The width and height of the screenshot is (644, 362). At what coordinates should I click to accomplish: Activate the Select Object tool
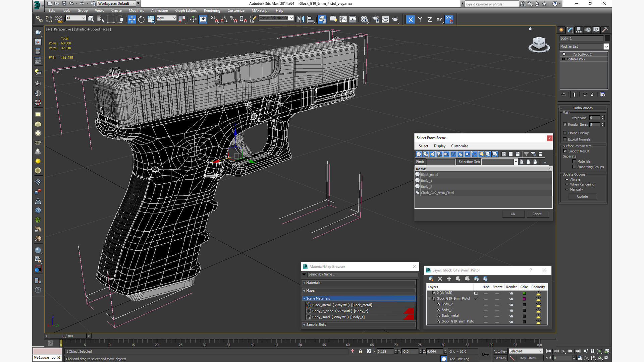91,19
